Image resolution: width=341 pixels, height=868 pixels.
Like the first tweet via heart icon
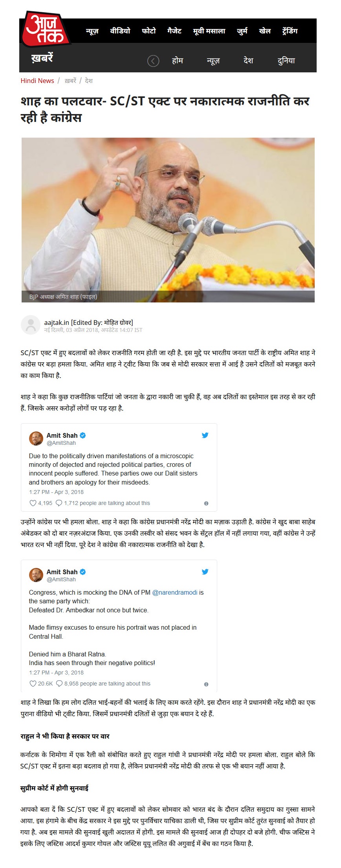(33, 503)
